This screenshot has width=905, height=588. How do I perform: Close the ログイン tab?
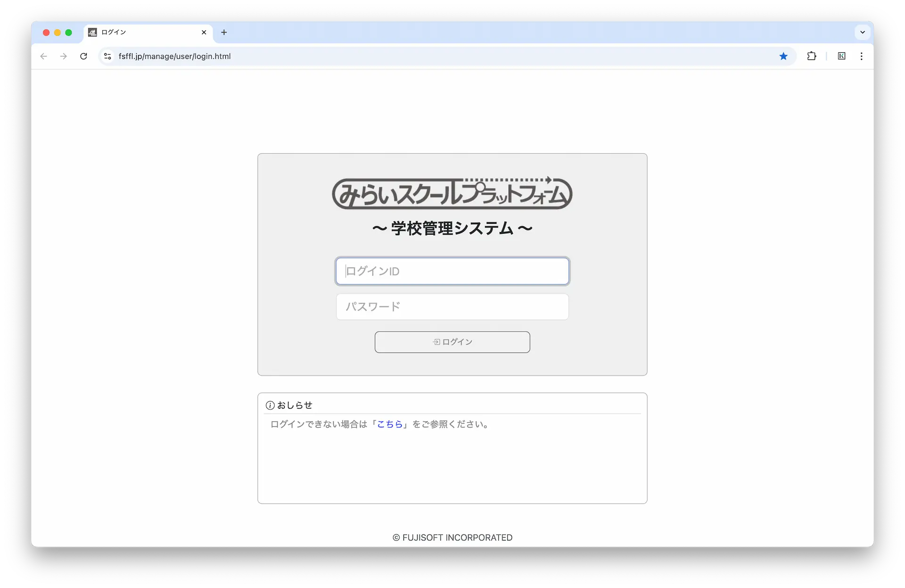tap(204, 32)
